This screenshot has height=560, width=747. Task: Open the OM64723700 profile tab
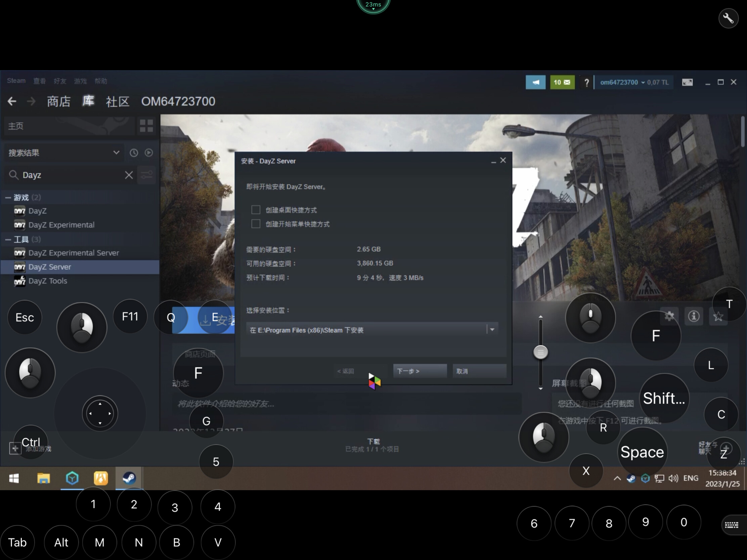coord(178,101)
